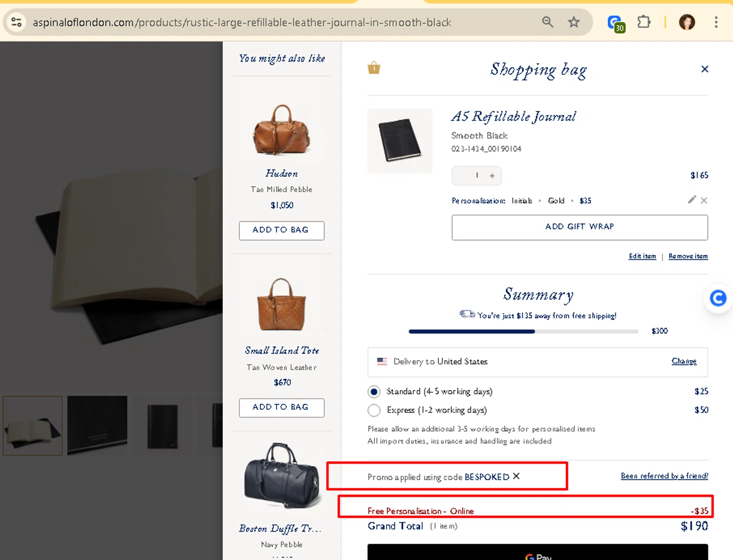Viewport: 733px width, 560px height.
Task: Click the gold shopping bag icon
Action: 374,68
